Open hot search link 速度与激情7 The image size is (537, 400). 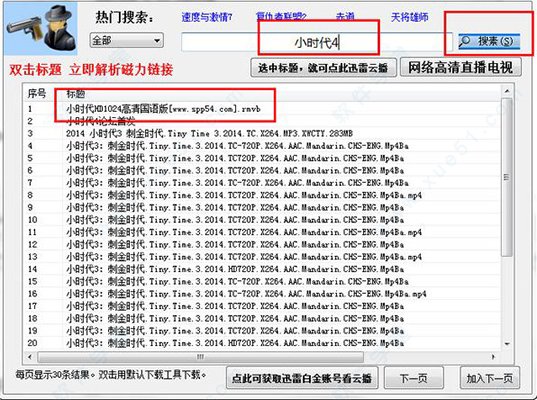(x=207, y=17)
